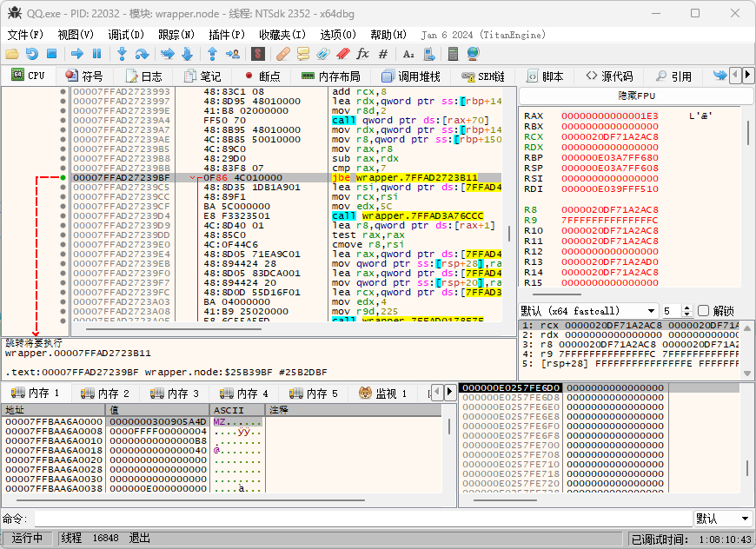Click the trace into icon
The image size is (756, 549).
168,54
